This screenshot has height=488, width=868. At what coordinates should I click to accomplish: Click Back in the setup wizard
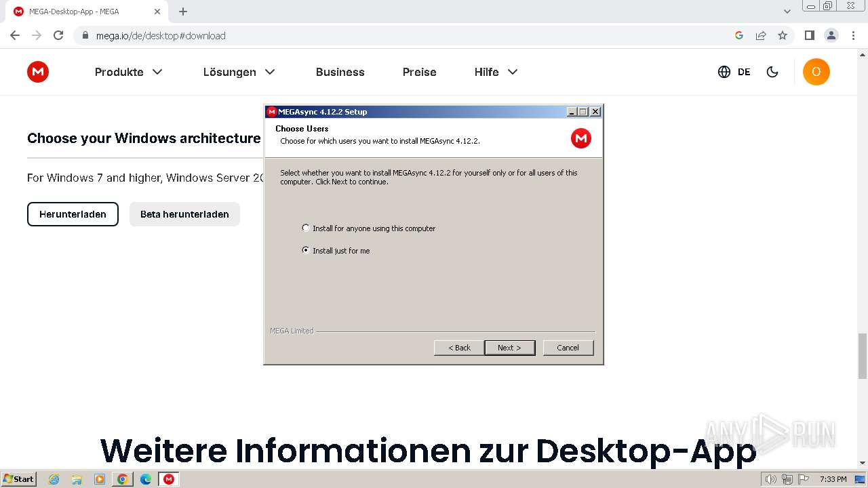click(x=459, y=348)
